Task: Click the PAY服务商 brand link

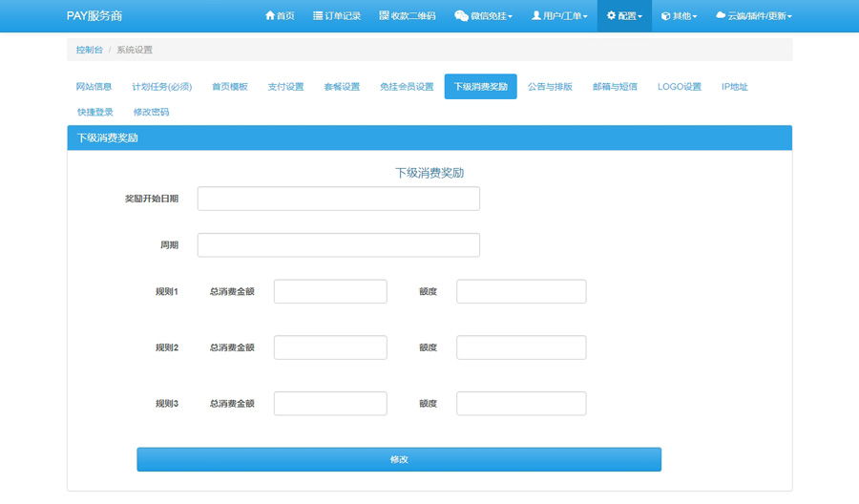Action: tap(94, 16)
